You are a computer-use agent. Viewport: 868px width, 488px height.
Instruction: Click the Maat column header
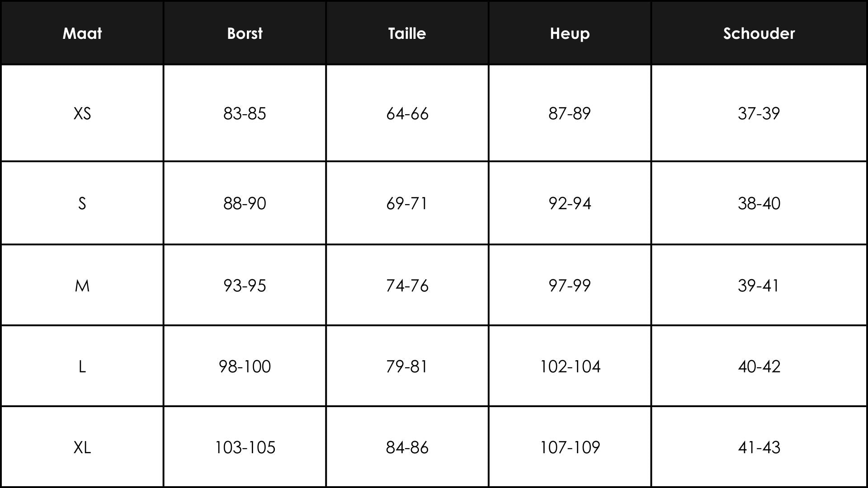coord(82,33)
